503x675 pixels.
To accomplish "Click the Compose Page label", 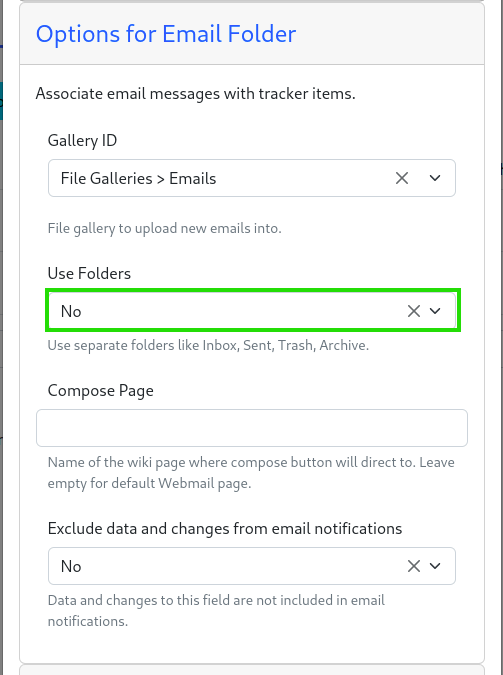I will pyautogui.click(x=100, y=391).
